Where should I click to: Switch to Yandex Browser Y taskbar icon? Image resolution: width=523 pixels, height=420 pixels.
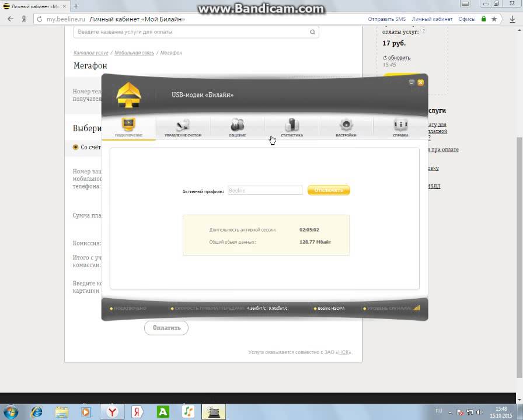coord(113,412)
